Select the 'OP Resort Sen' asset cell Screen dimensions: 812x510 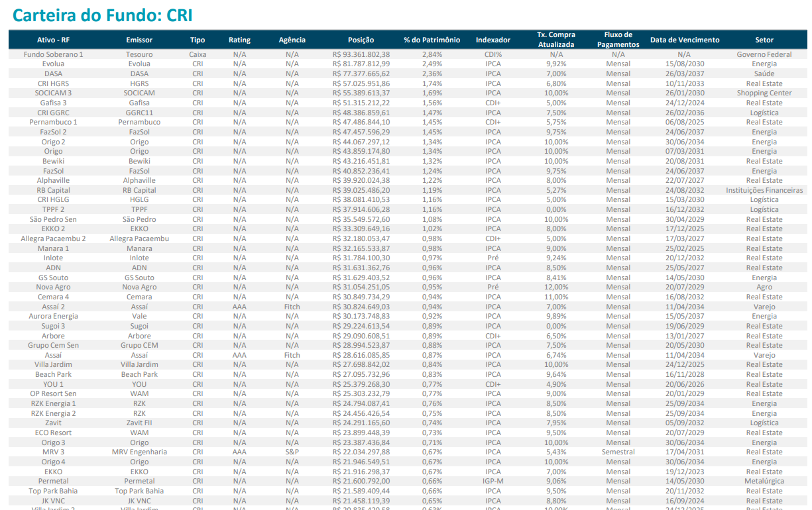[53, 393]
